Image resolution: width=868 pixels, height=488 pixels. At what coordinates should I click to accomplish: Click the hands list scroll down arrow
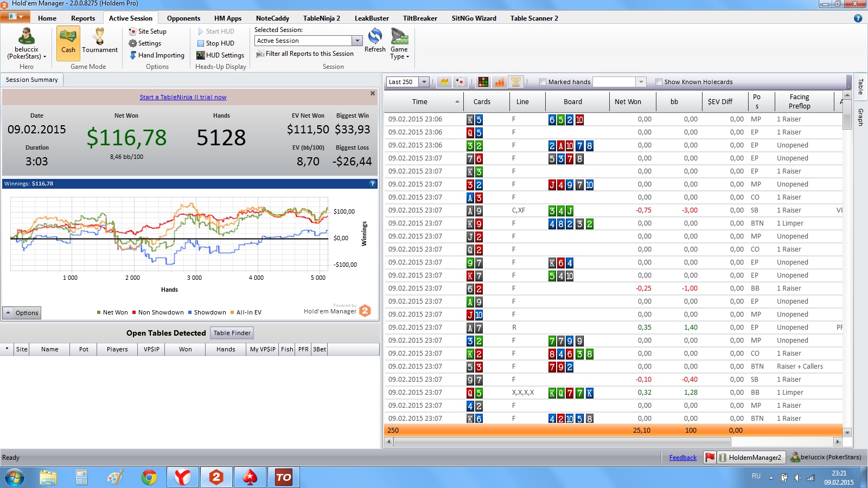pyautogui.click(x=847, y=432)
